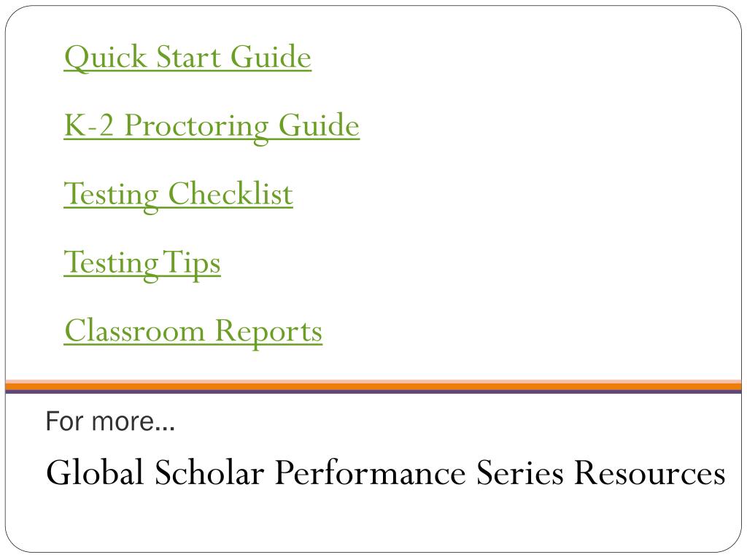Image resolution: width=747 pixels, height=560 pixels.
Task: Open the Quick Start Guide link
Action: point(187,58)
